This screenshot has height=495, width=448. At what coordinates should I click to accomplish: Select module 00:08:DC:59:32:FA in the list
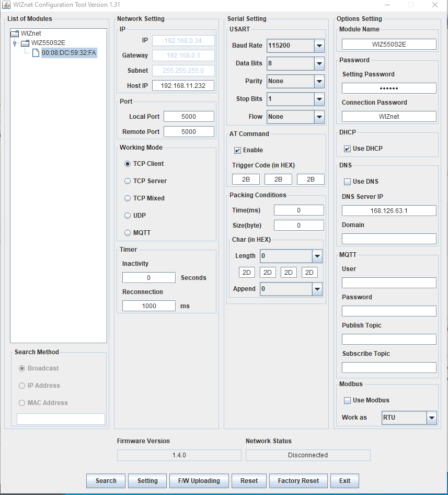(x=69, y=53)
